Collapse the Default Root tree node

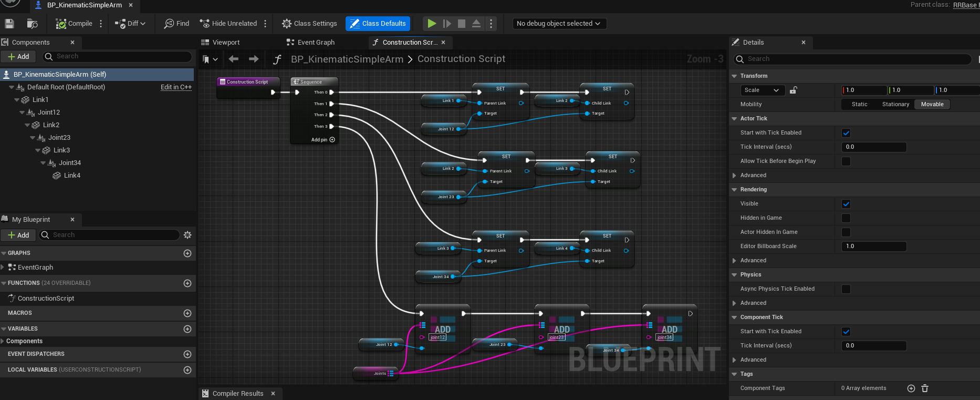pos(12,87)
